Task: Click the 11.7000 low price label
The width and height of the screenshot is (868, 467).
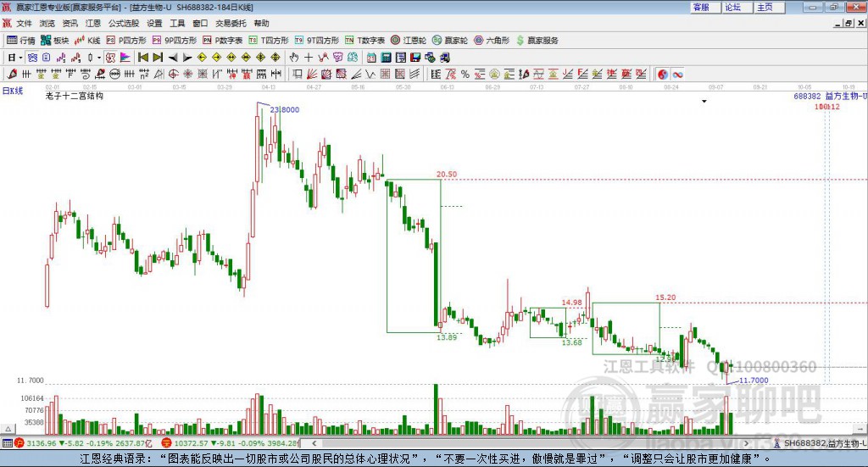Action: [754, 381]
